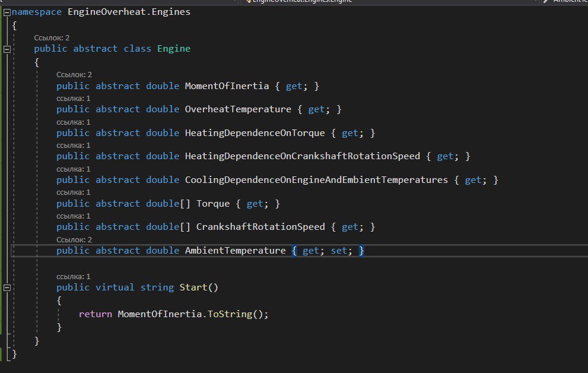Click double[] type on the Torque line
588x373 pixels.
pos(168,204)
